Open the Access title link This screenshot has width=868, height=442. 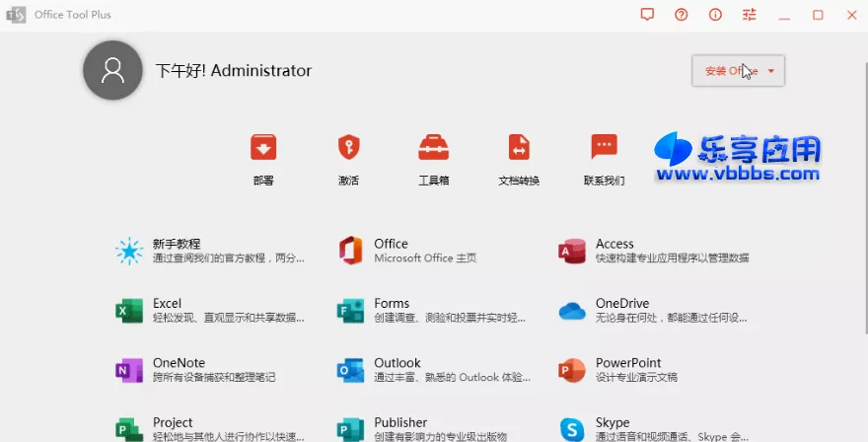tap(615, 244)
